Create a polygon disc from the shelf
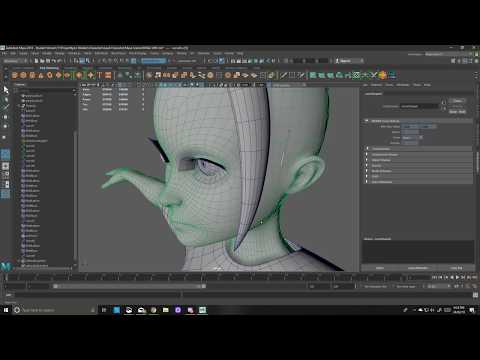This screenshot has width=480, height=360. pyautogui.click(x=67, y=75)
